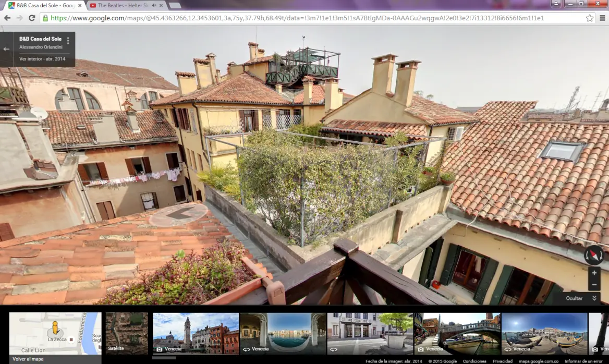Zoom out with the minus button
Viewport: 609px width, 364px height.
click(594, 285)
